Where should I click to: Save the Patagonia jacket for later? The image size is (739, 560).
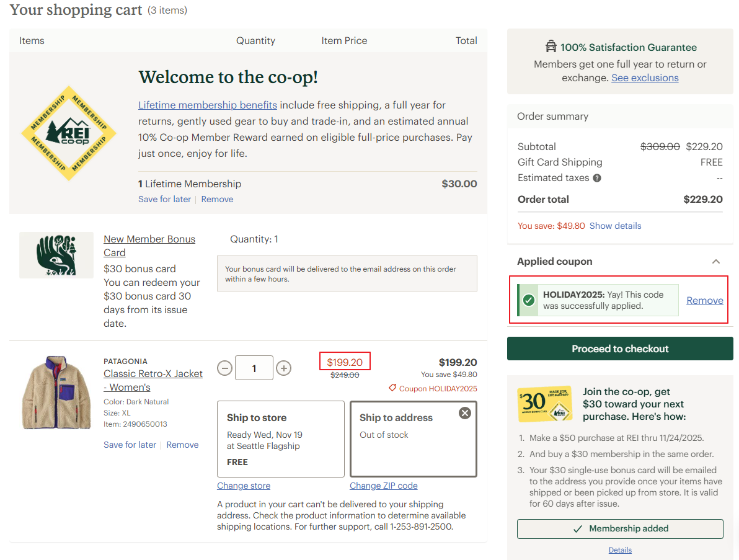point(130,445)
